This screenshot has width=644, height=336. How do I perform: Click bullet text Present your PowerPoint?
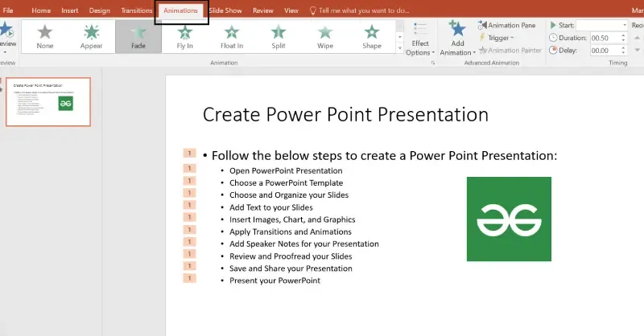pyautogui.click(x=275, y=281)
